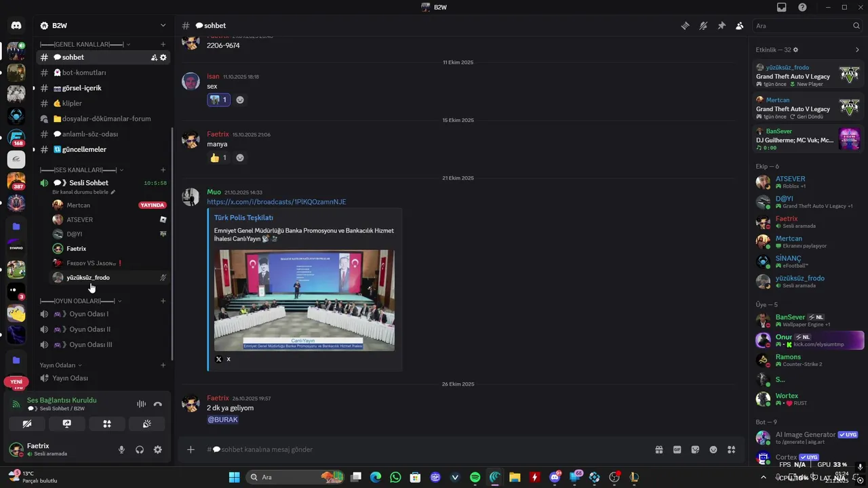Click the search magnifier icon
The height and width of the screenshot is (488, 868).
(x=856, y=26)
